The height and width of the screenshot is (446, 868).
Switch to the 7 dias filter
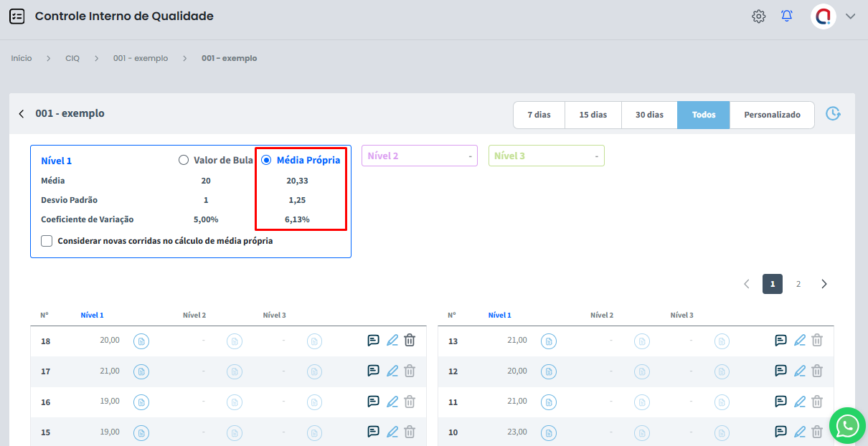tap(539, 115)
